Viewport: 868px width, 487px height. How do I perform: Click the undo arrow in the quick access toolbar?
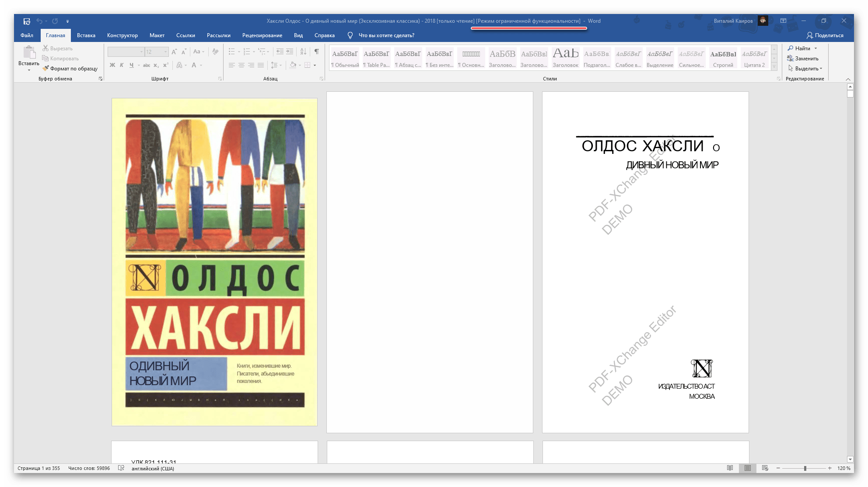pos(39,21)
